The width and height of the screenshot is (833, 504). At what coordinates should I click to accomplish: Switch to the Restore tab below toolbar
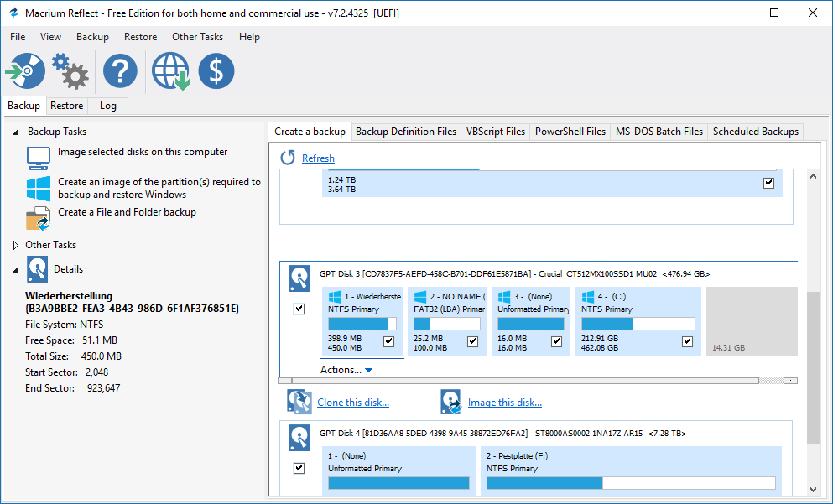[66, 106]
